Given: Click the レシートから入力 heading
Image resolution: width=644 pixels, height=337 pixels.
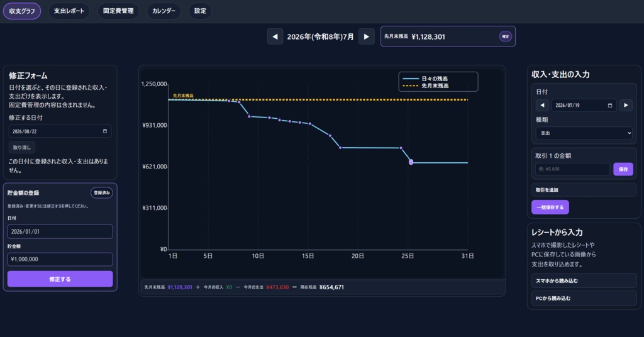Looking at the screenshot, I should (x=557, y=233).
